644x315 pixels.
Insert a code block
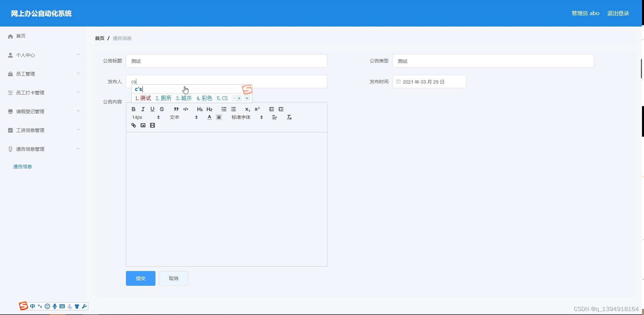pos(185,109)
